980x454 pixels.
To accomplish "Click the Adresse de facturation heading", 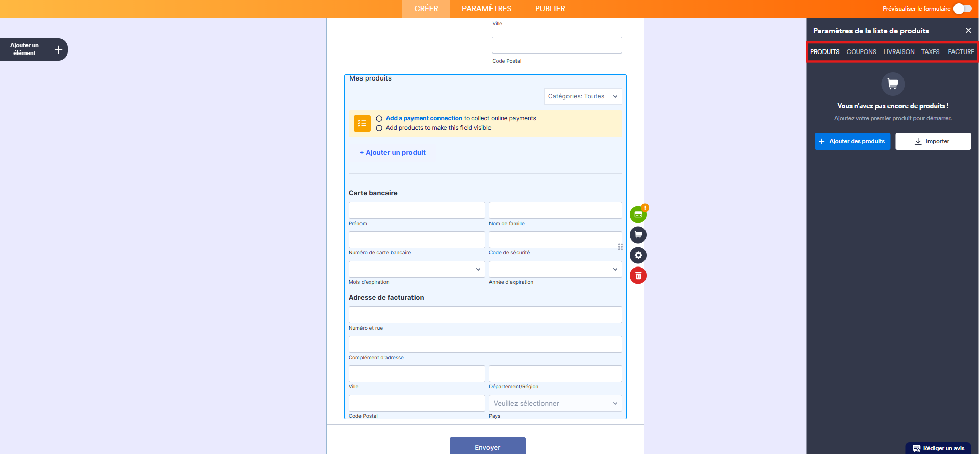I will (x=386, y=297).
